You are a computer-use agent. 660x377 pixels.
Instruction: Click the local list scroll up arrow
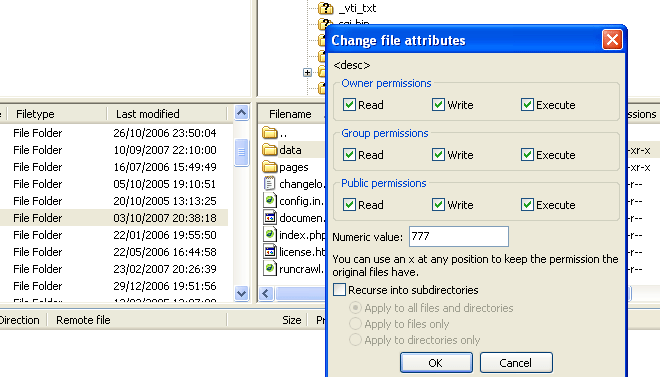point(241,113)
